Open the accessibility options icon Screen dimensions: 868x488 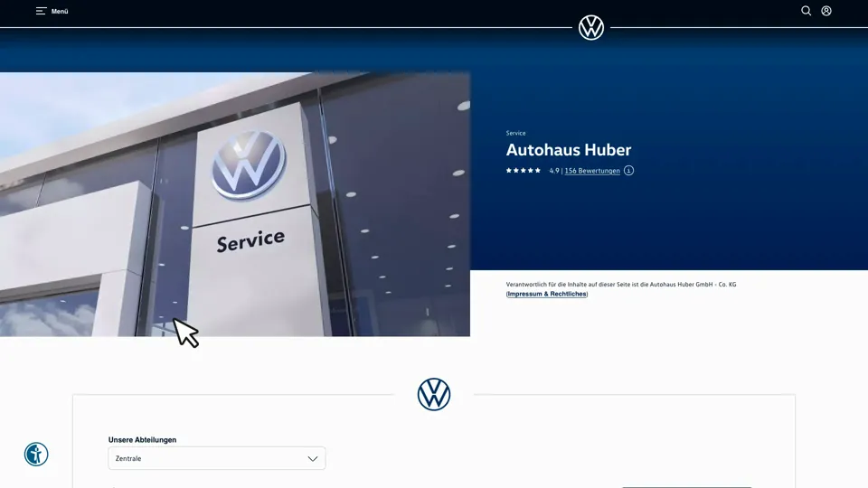pyautogui.click(x=36, y=455)
